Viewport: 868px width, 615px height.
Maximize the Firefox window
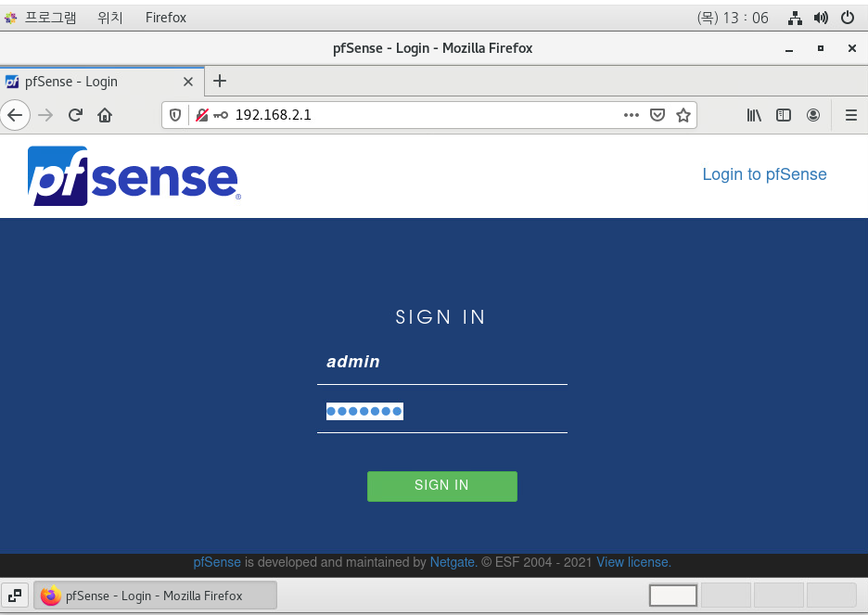tap(821, 49)
